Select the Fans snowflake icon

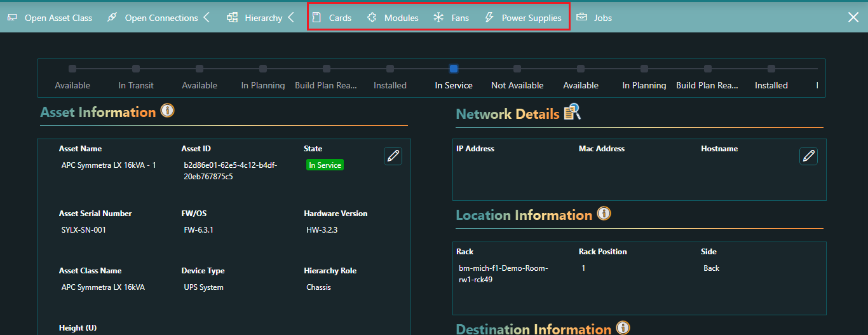pos(438,18)
